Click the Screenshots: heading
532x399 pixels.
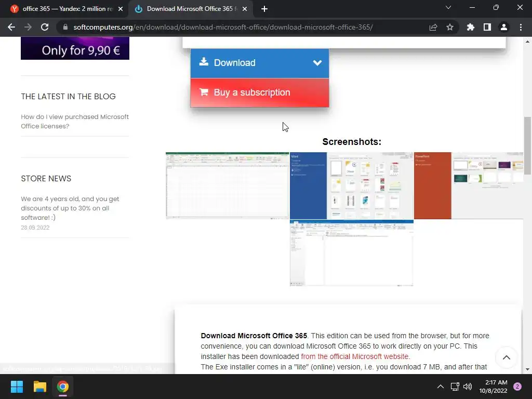point(352,142)
